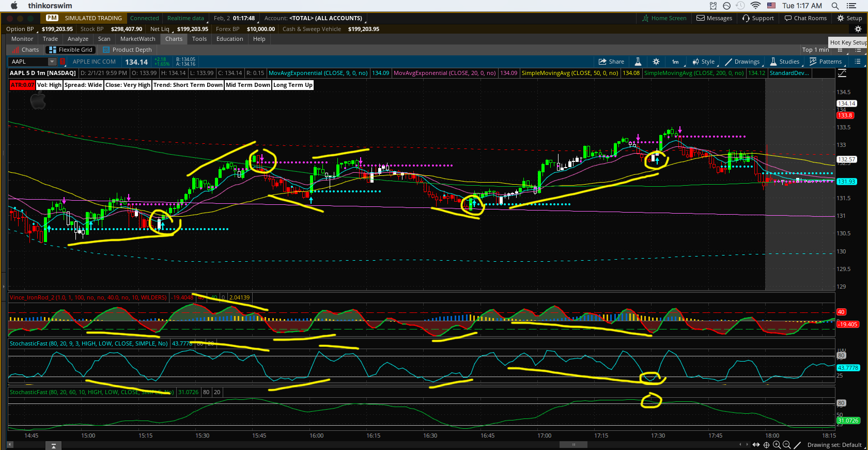Open the Patterns tool
868x450 pixels.
(825, 62)
